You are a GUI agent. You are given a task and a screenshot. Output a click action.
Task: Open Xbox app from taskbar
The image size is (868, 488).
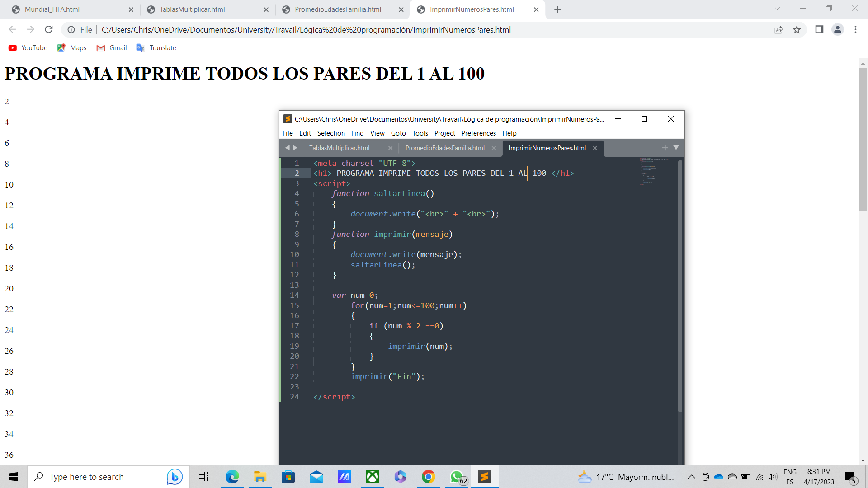[373, 477]
